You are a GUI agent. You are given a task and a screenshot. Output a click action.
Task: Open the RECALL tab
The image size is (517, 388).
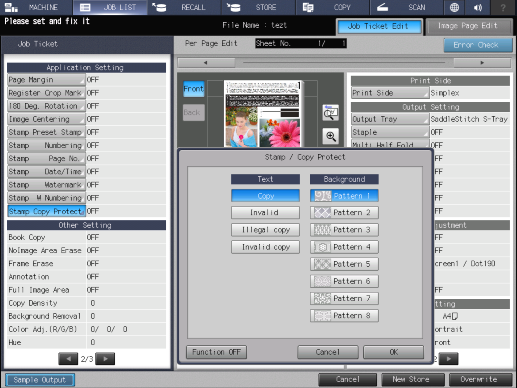[184, 7]
